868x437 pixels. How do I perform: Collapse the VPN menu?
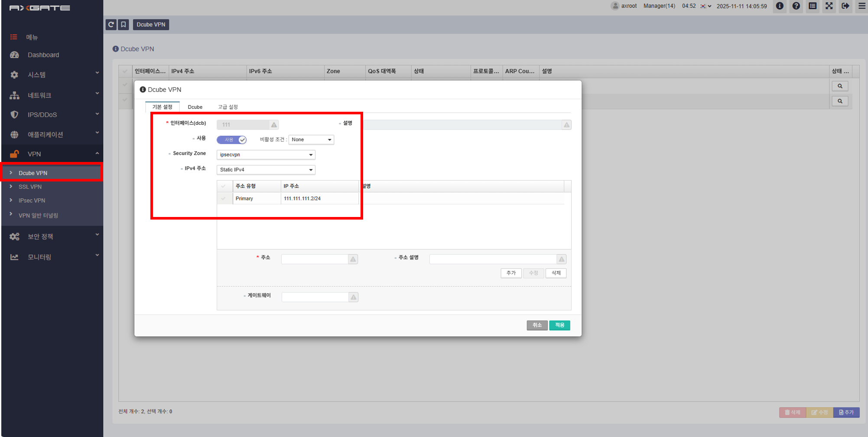52,154
